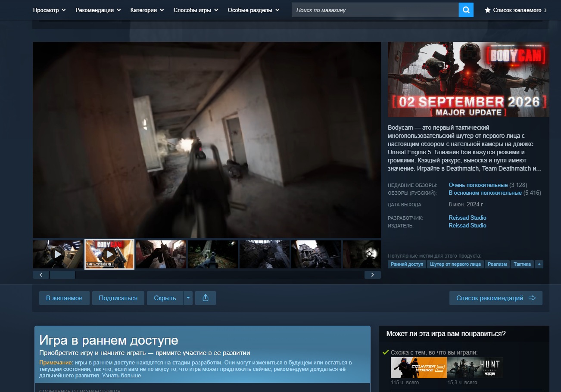Click the В желаемое button
The height and width of the screenshot is (392, 561).
(64, 298)
